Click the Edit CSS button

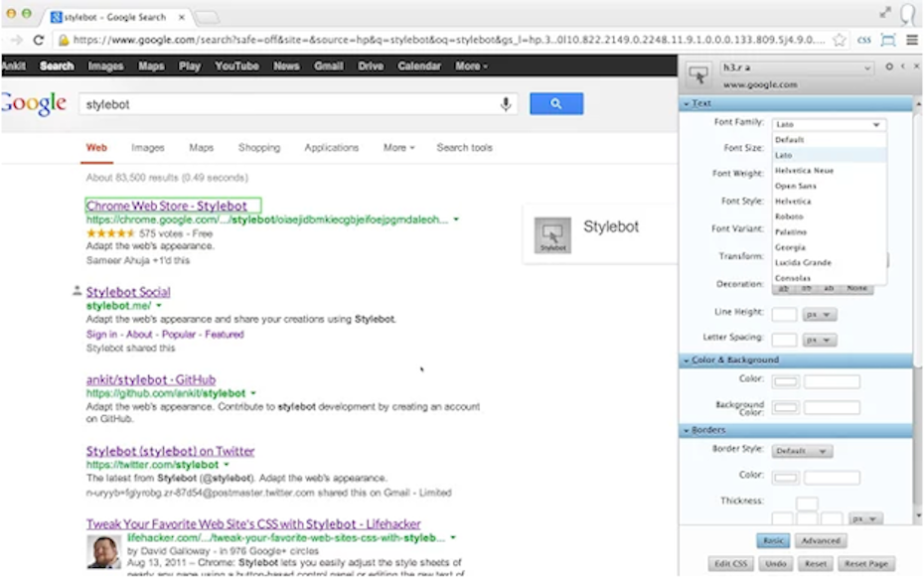click(730, 564)
